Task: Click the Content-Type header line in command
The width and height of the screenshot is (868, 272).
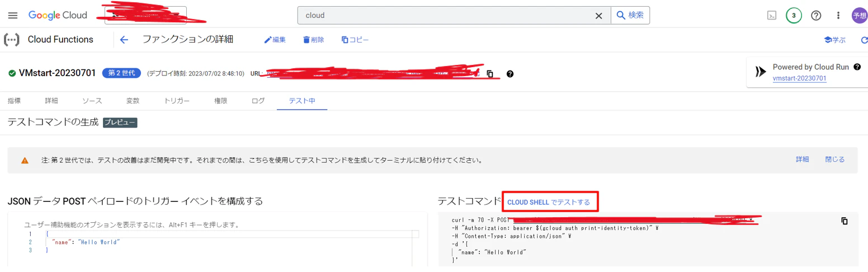Action: (511, 236)
